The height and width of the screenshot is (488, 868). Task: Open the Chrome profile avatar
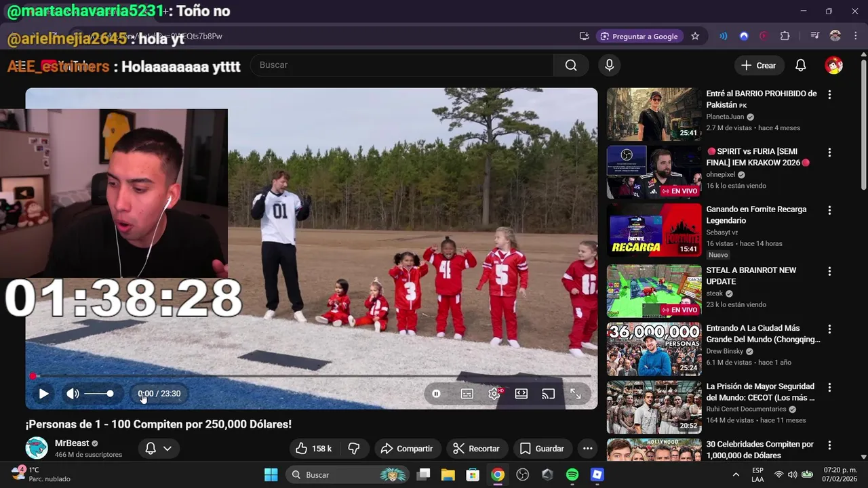click(835, 36)
